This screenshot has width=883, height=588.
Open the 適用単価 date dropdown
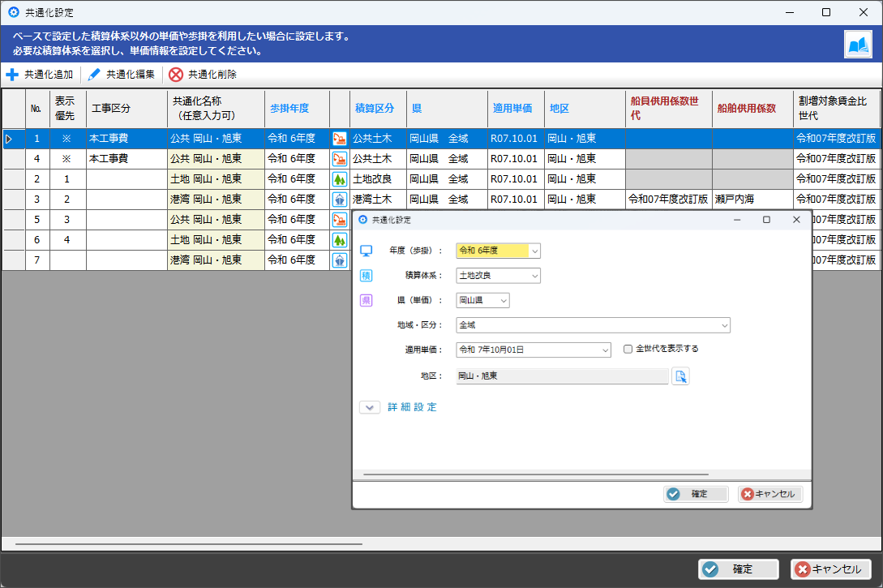(604, 350)
